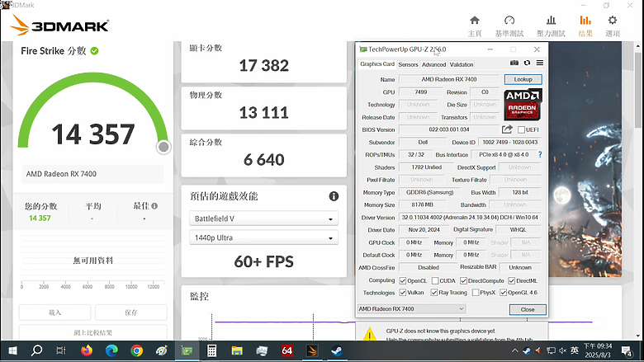Toggle the OpenGL 4.6 checkbox
This screenshot has width=644, height=362.
point(503,292)
